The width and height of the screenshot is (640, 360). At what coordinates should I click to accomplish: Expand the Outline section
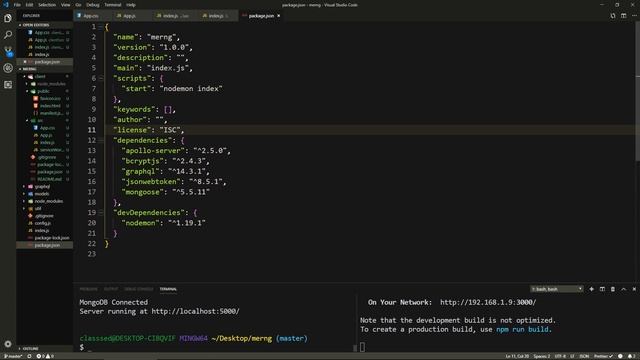(44, 349)
